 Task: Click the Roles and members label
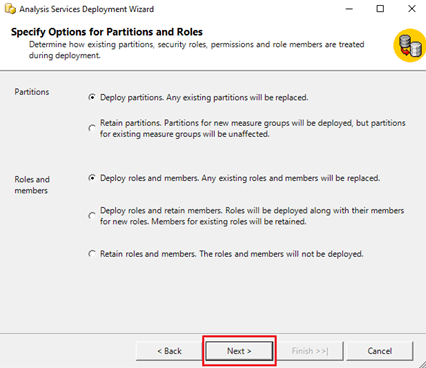[x=32, y=185]
